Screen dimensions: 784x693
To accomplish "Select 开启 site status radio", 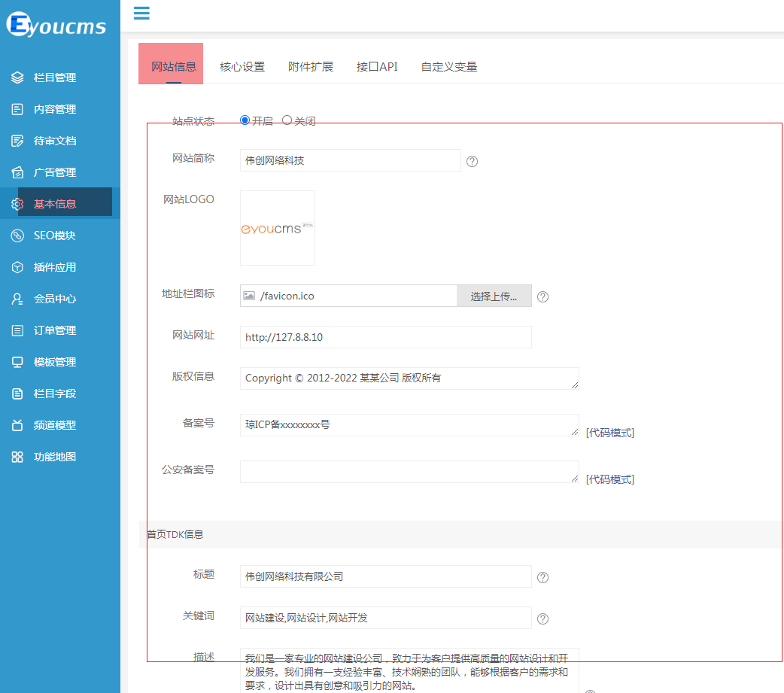I will click(245, 120).
